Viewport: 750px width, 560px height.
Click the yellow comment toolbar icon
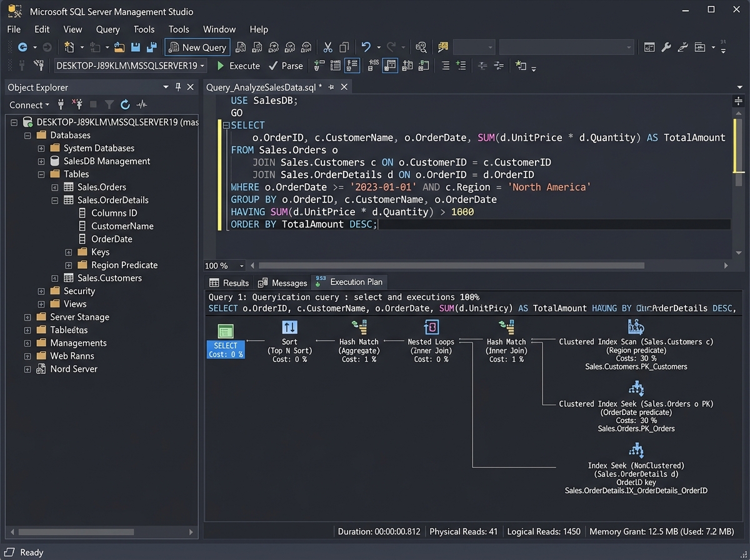click(x=443, y=47)
